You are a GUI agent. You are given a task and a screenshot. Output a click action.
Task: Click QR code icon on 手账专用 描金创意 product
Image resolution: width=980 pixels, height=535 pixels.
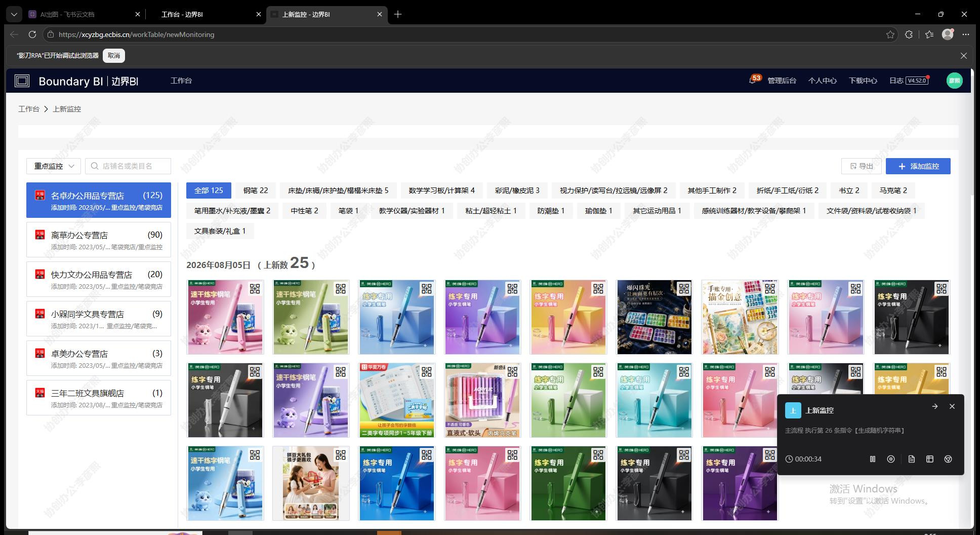pos(770,289)
